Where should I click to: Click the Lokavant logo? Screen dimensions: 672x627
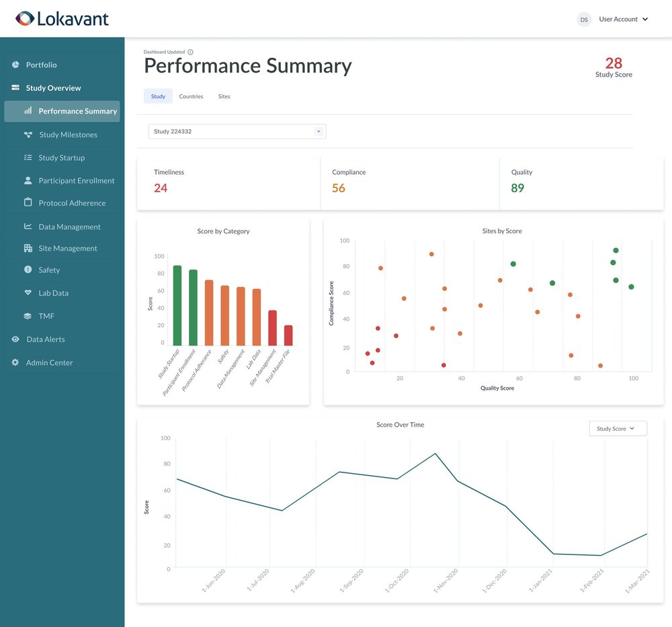point(62,19)
